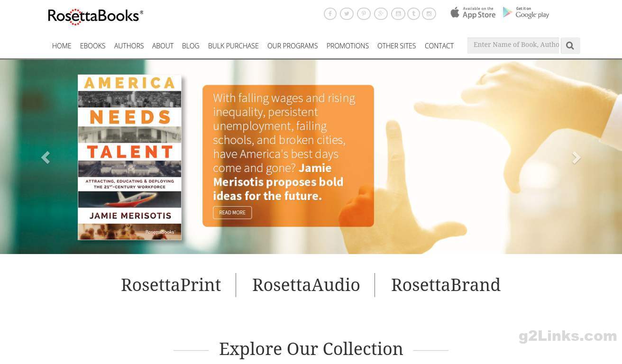This screenshot has height=364, width=622.
Task: Open the Google Plus social icon
Action: 381,14
